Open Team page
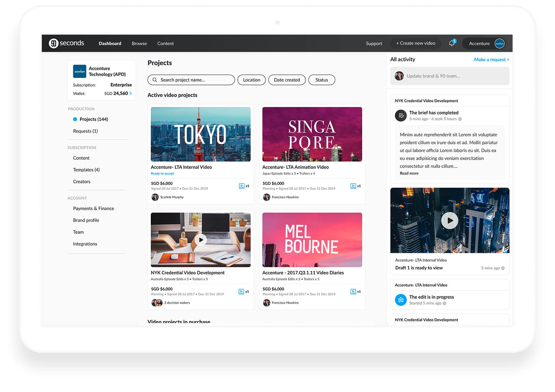 (78, 232)
